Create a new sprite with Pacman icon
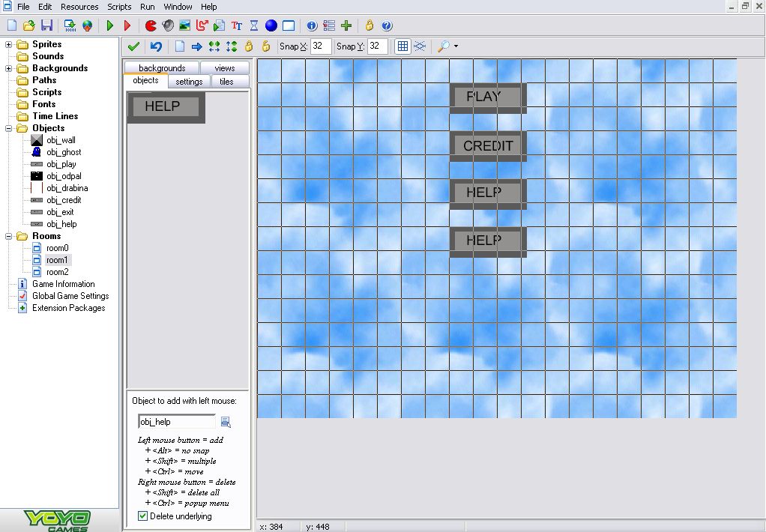This screenshot has width=766, height=532. 151,25
